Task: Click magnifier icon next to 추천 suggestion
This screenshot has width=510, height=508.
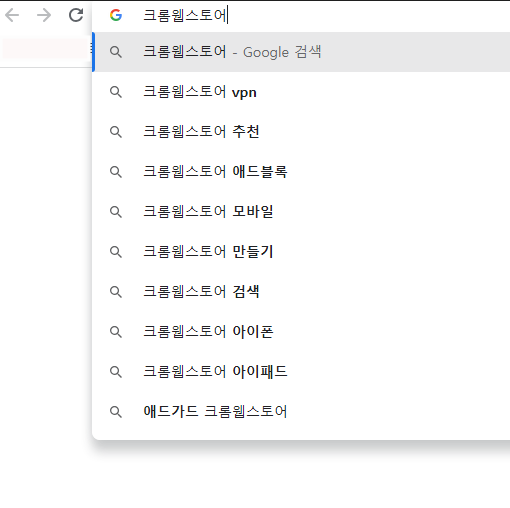Action: (x=116, y=132)
